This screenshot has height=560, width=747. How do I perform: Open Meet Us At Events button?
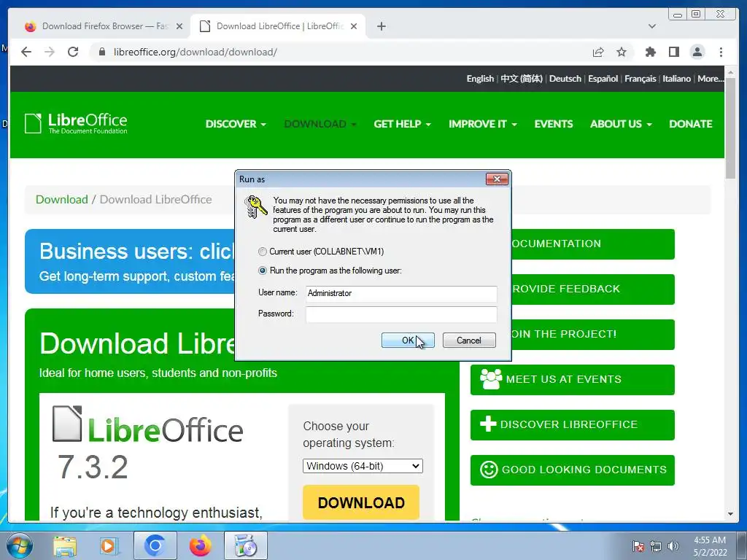(x=572, y=379)
